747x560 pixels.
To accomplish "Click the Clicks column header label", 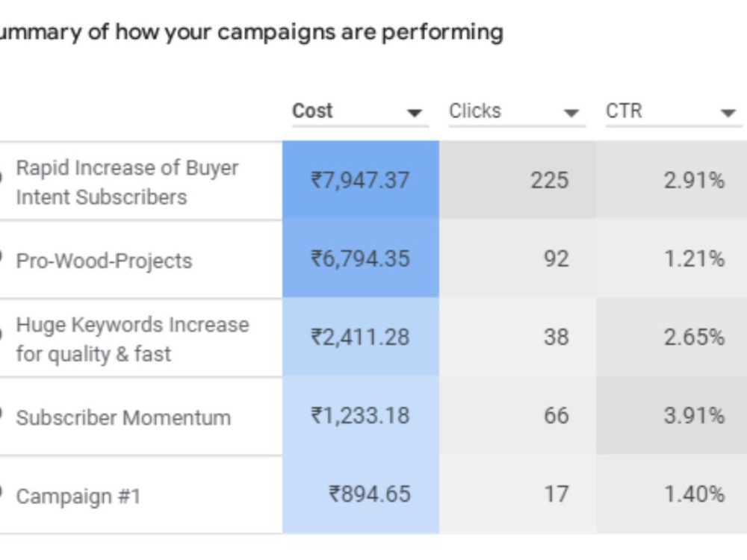I will pyautogui.click(x=475, y=111).
